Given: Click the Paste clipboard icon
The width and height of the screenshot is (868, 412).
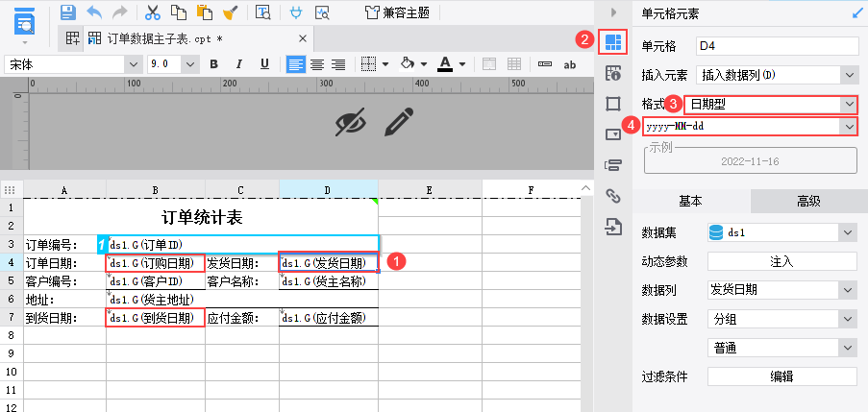Looking at the screenshot, I should 205,12.
